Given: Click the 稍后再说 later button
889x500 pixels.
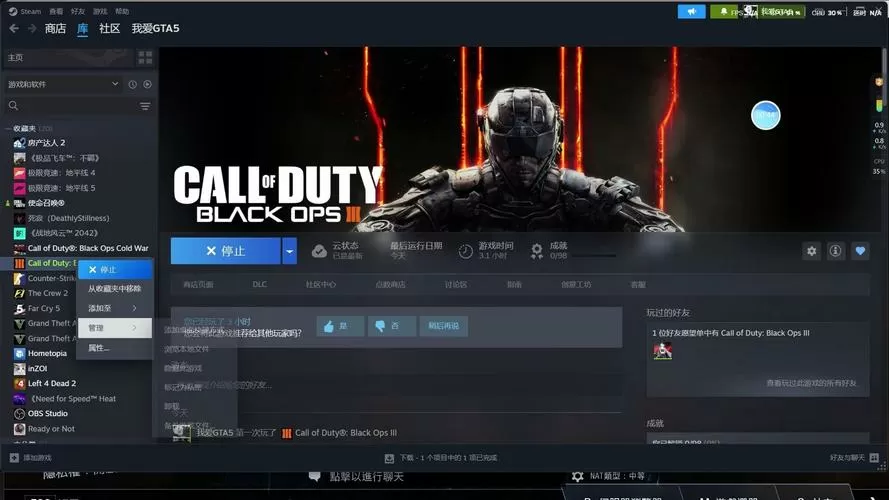Looking at the screenshot, I should 443,326.
